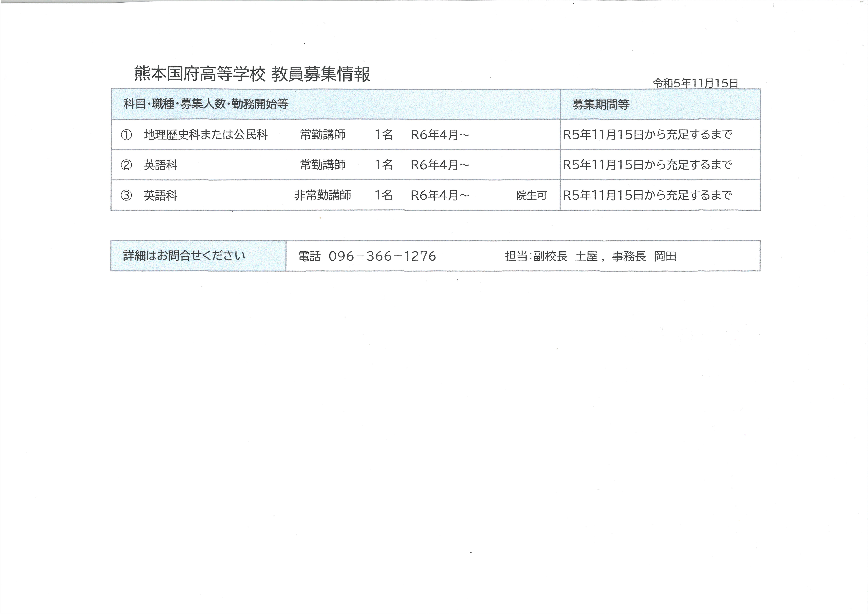The width and height of the screenshot is (868, 614).
Task: Click R6年4月〜 in row ③
Action: [x=440, y=195]
